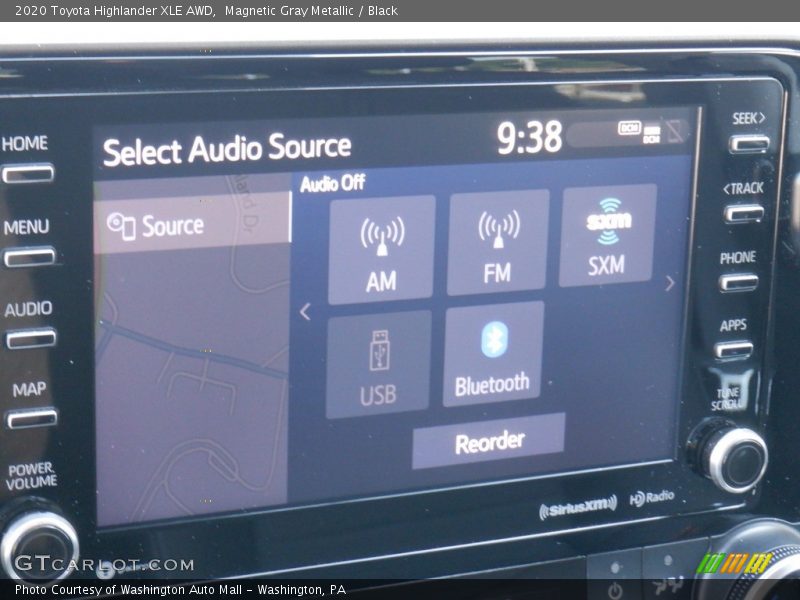Choose the Bluetooth audio source
This screenshot has width=800, height=600.
[x=493, y=355]
